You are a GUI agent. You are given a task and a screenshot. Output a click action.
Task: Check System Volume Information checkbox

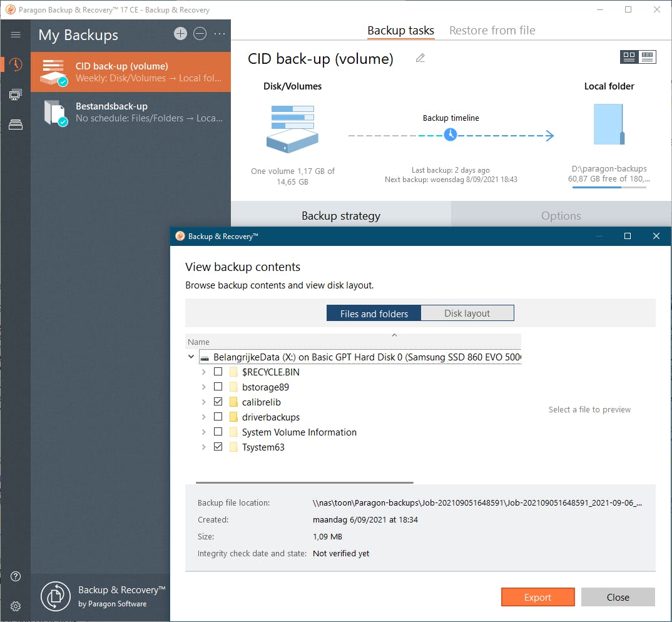pos(218,432)
